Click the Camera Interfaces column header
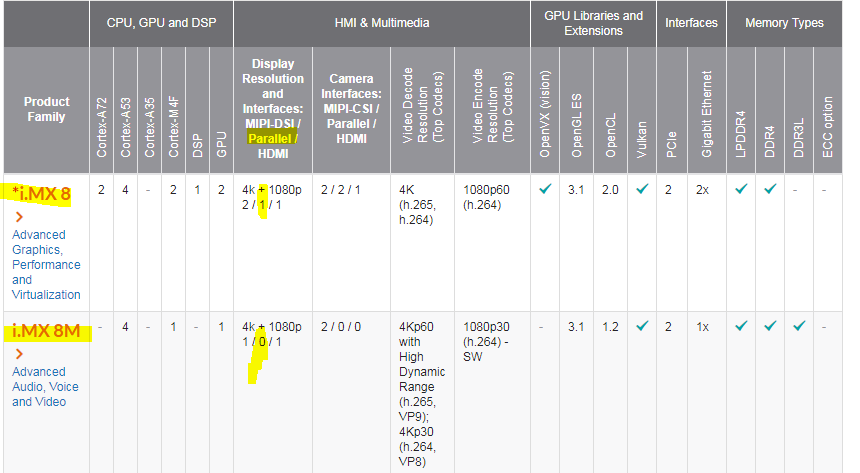Viewport: 860px width, 473px height. pyautogui.click(x=352, y=109)
